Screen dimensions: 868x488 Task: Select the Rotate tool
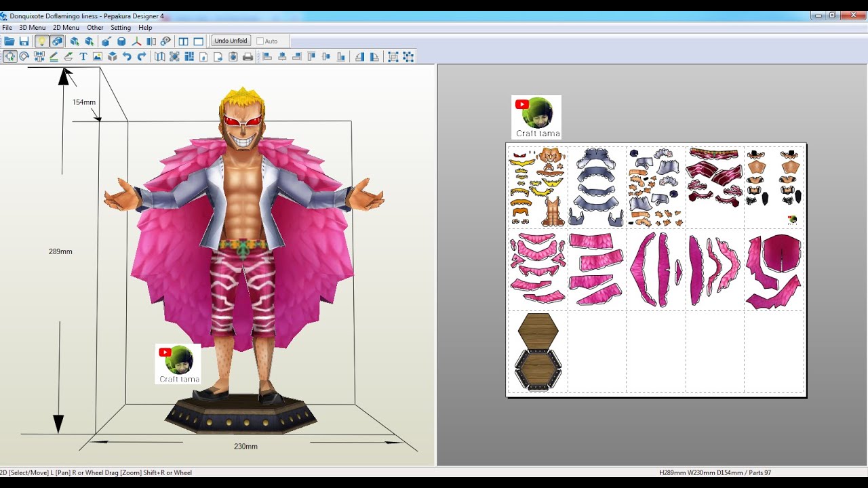pos(24,57)
